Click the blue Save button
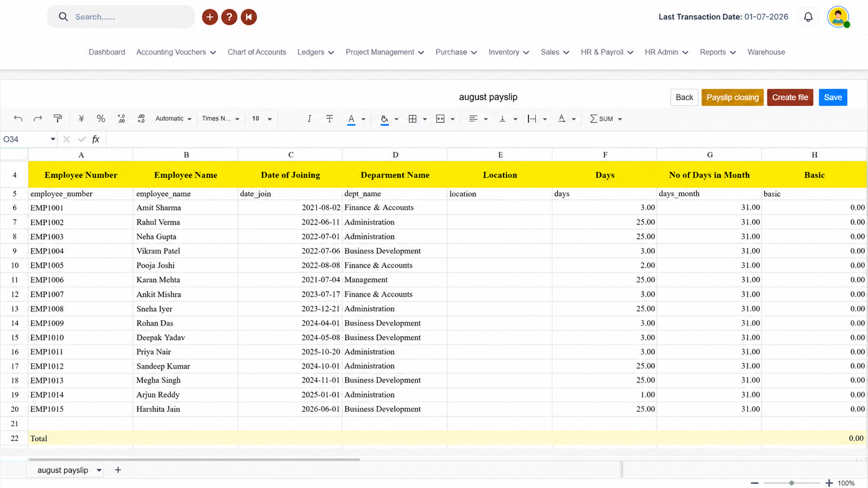The width and height of the screenshot is (868, 488). [x=833, y=98]
